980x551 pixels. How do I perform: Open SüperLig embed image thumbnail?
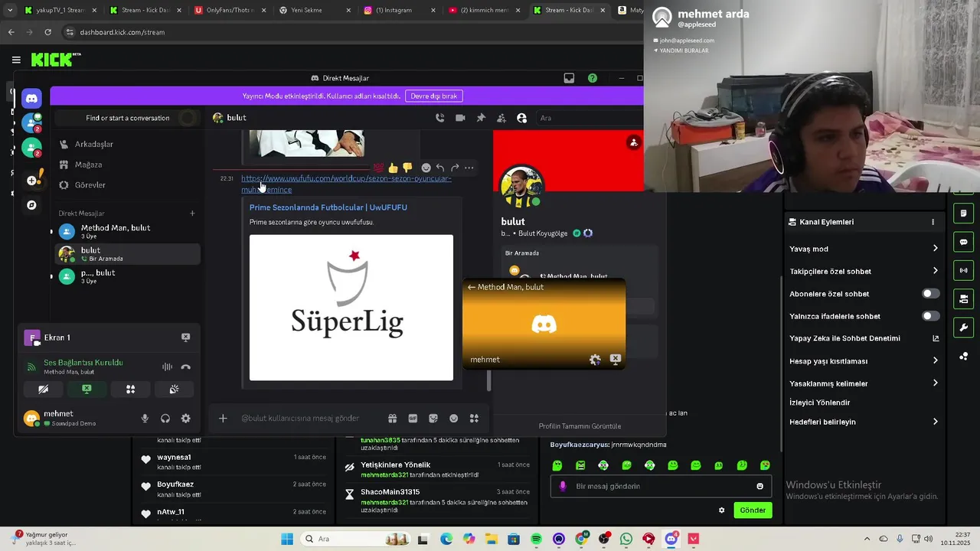coord(351,308)
